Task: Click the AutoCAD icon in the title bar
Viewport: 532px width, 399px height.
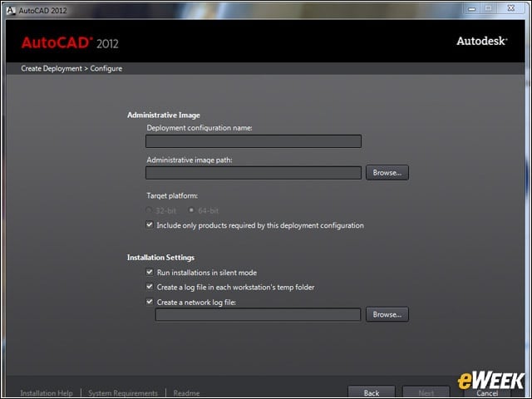Action: (x=11, y=11)
